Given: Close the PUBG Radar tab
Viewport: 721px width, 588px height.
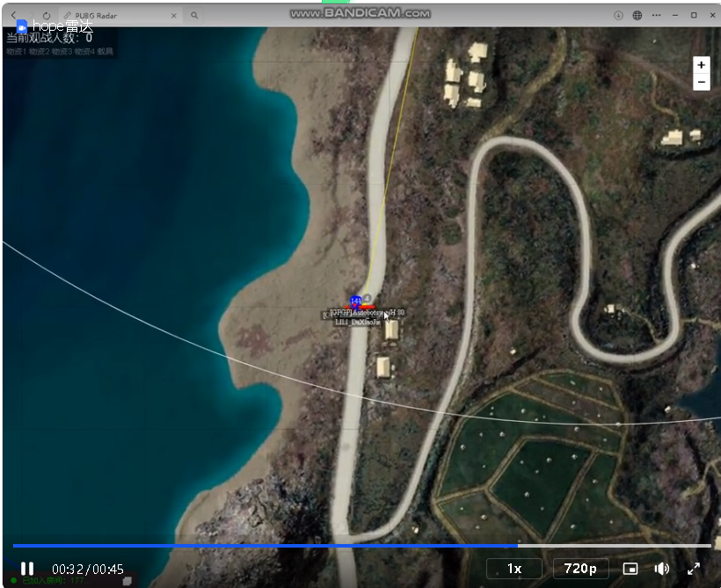Looking at the screenshot, I should (173, 15).
